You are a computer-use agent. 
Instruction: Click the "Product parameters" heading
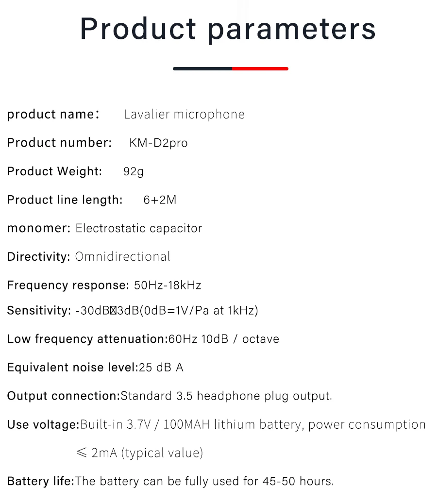[x=228, y=29]
